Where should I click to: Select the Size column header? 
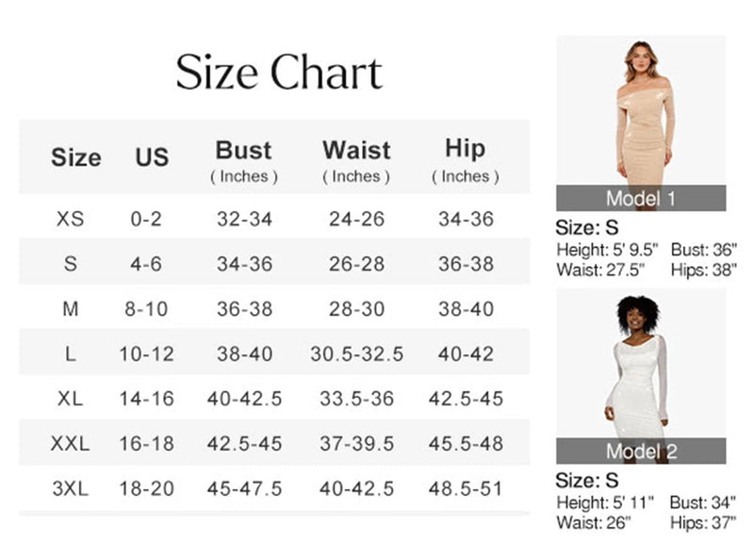75,156
